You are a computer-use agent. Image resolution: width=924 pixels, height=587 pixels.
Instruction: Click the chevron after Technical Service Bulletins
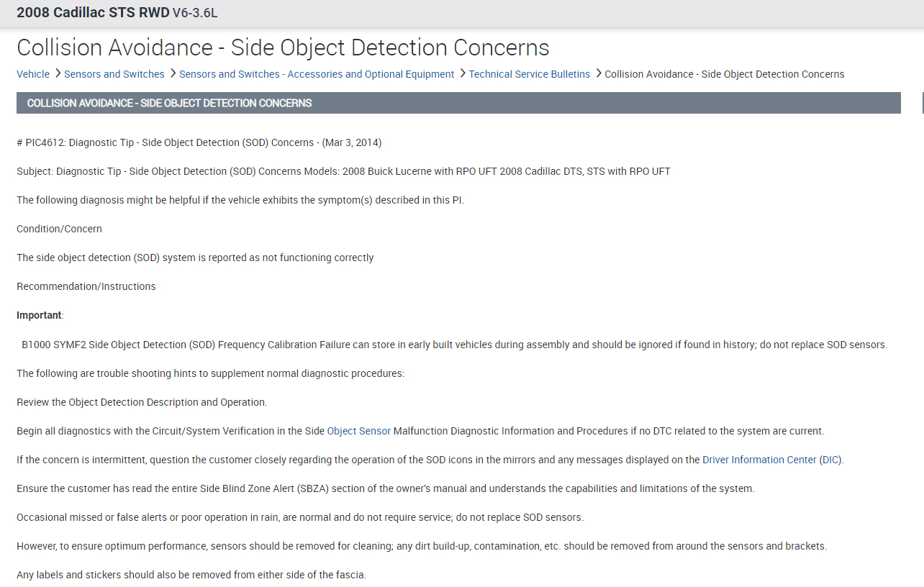(x=597, y=74)
